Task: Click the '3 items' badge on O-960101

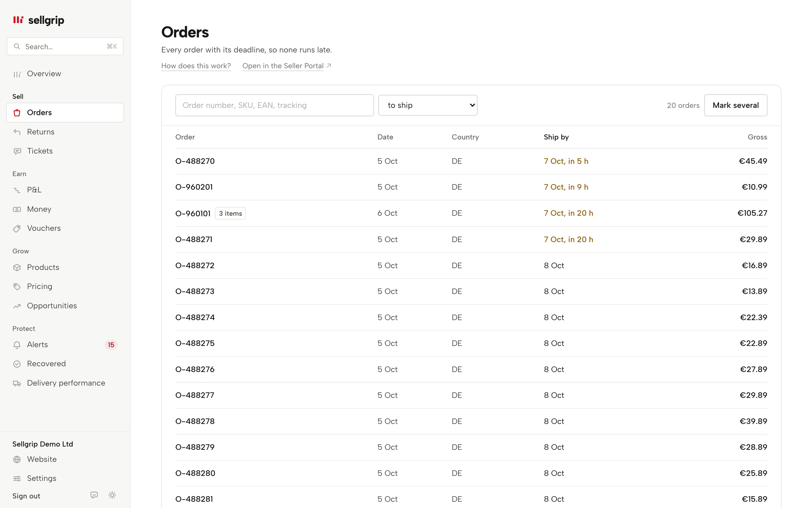Action: point(230,213)
